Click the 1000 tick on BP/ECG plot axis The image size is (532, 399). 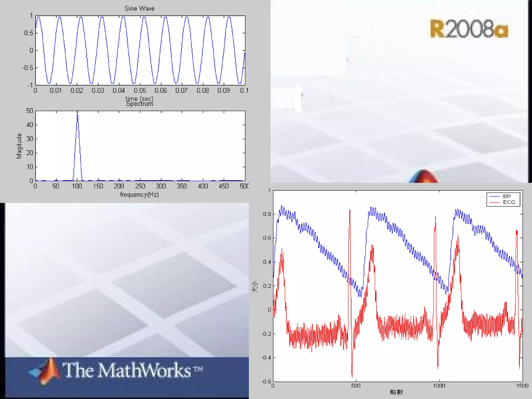[439, 386]
